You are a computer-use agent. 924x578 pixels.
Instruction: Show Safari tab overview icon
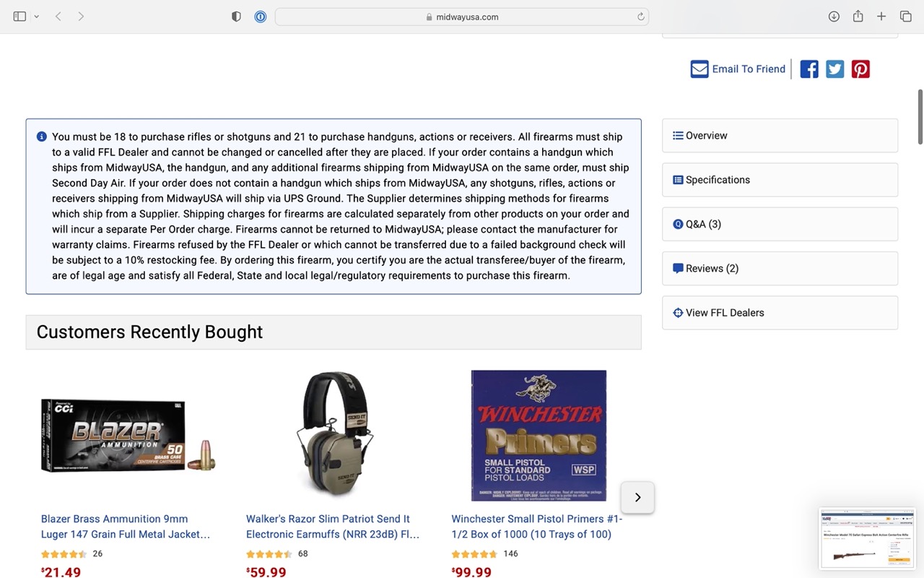coord(905,17)
